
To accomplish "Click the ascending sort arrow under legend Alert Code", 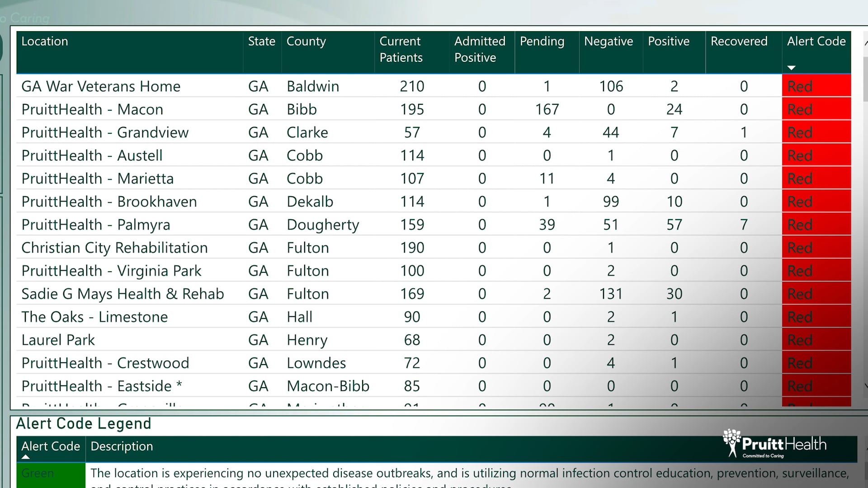I will (x=26, y=457).
